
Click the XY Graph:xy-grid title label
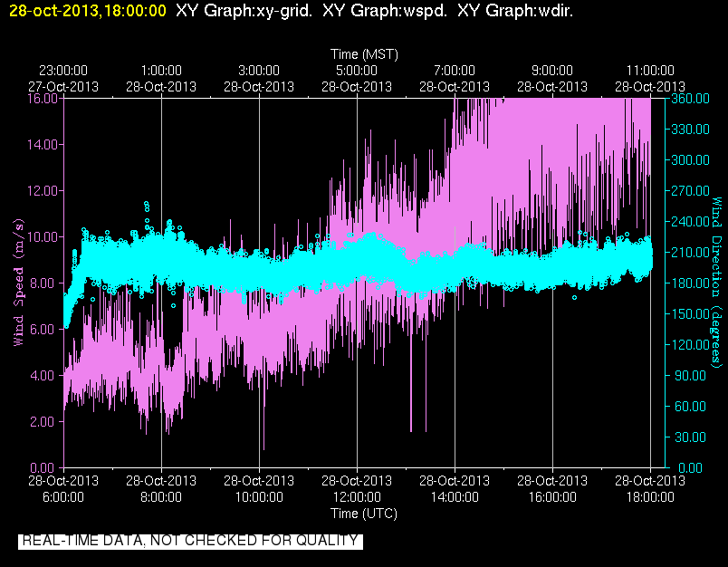coord(244,11)
